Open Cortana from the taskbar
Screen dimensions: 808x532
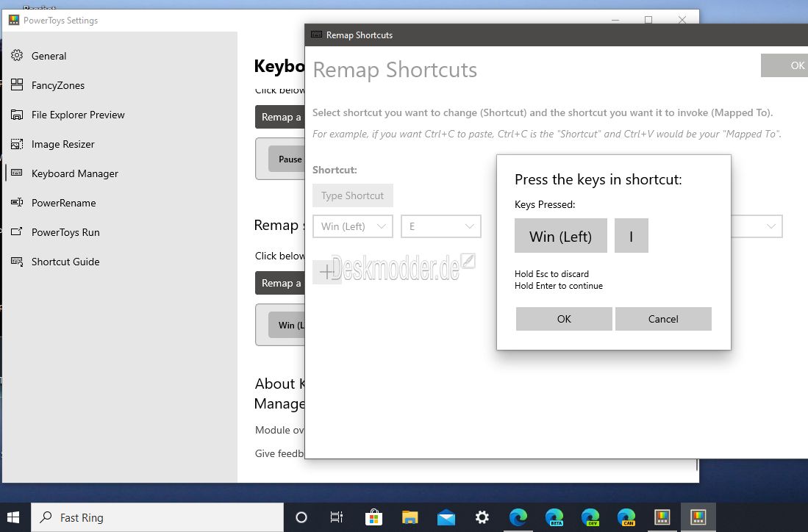click(x=301, y=517)
